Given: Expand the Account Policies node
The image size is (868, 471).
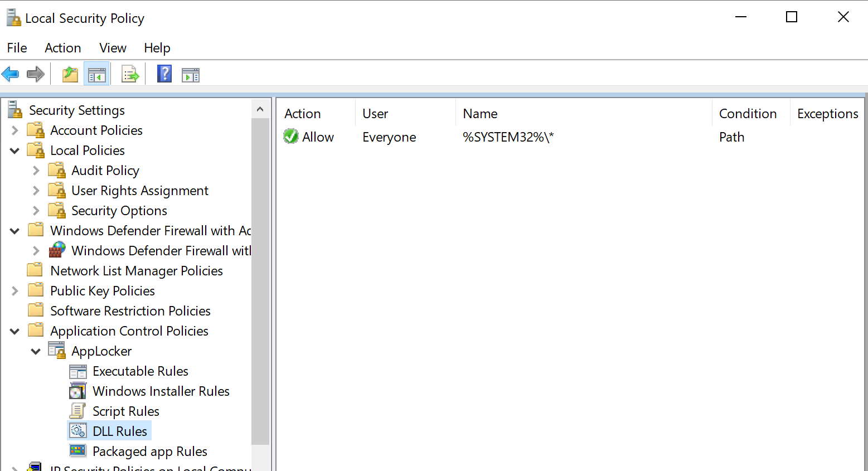Looking at the screenshot, I should (15, 130).
